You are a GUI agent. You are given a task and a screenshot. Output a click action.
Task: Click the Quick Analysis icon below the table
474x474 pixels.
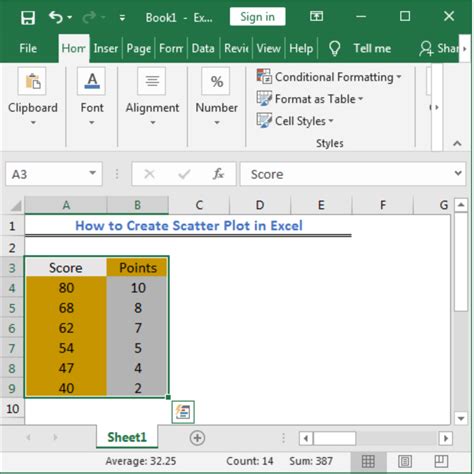click(183, 412)
